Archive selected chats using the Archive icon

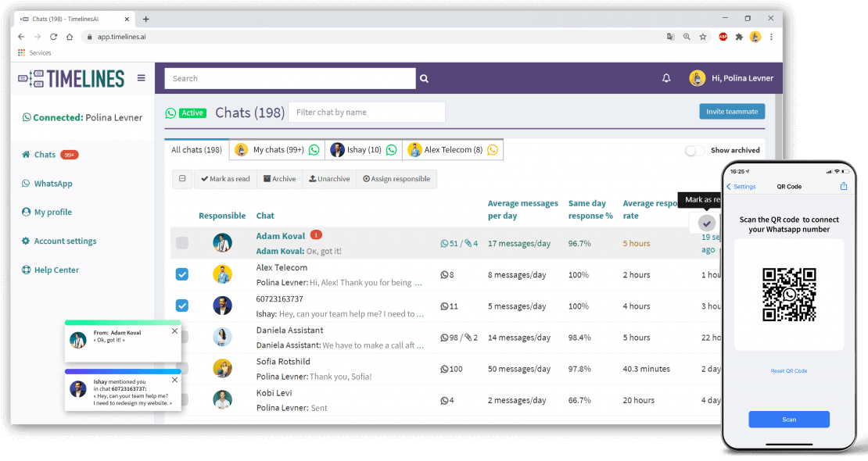coord(278,179)
